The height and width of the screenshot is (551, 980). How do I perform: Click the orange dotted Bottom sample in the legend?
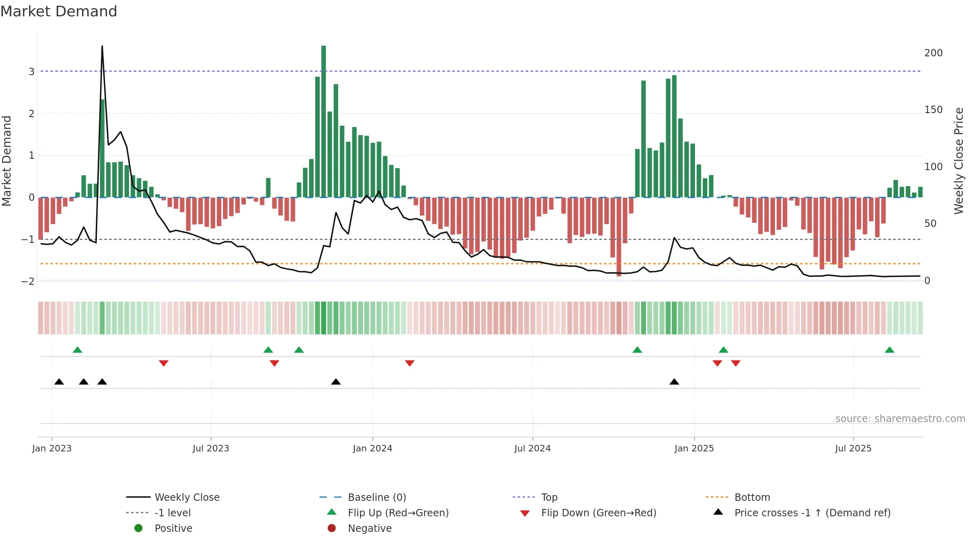[718, 497]
